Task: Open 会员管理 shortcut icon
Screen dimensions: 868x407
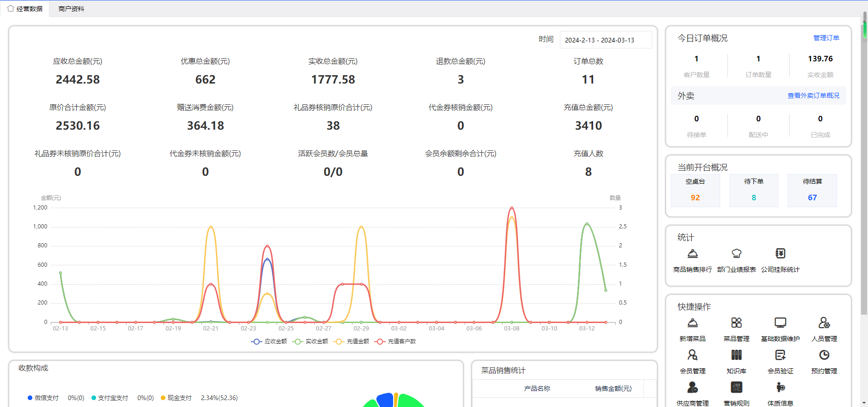Action: (x=692, y=355)
